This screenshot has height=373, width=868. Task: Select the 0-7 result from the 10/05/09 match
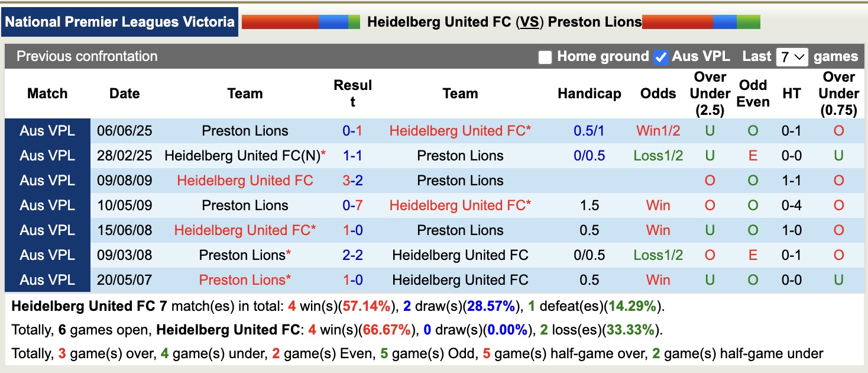[353, 205]
